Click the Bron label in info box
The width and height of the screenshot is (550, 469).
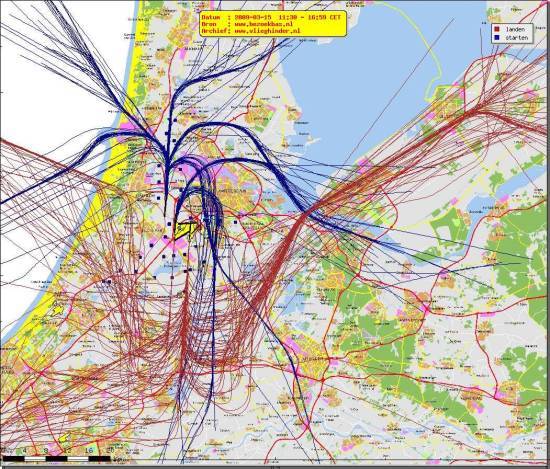209,24
